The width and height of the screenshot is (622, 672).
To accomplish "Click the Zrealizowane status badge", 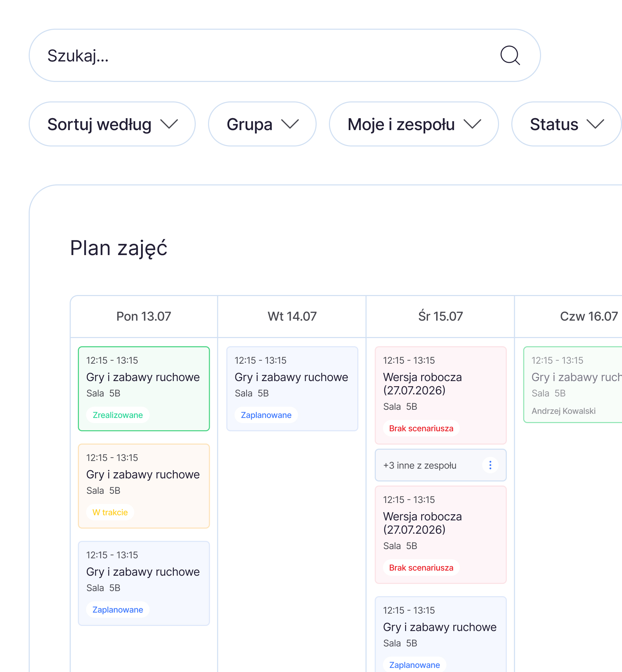I will (x=118, y=415).
